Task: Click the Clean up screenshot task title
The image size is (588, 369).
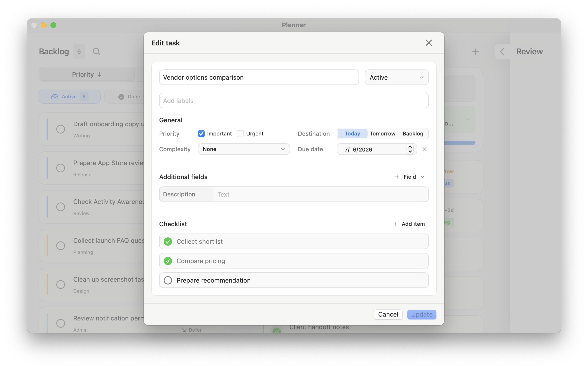Action: (108, 279)
